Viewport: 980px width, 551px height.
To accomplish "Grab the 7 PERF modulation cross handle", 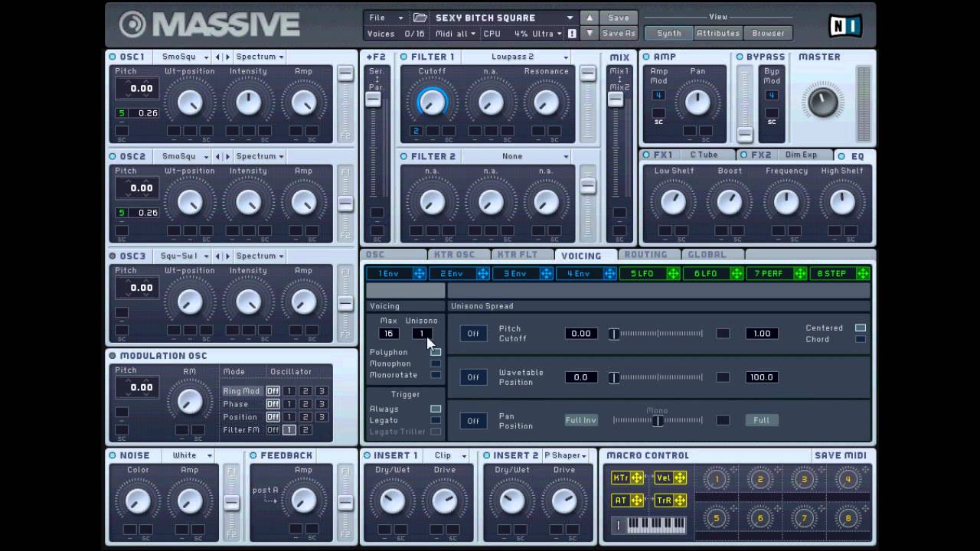I will (800, 274).
